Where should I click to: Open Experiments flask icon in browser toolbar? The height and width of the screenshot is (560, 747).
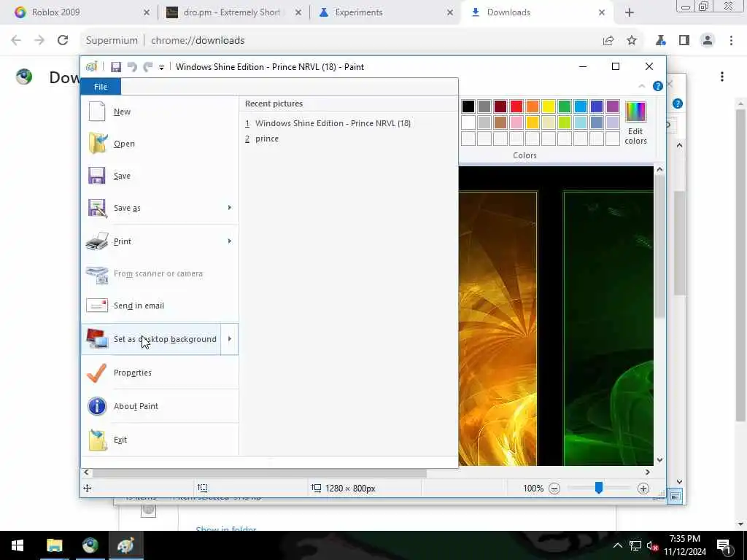[661, 41]
